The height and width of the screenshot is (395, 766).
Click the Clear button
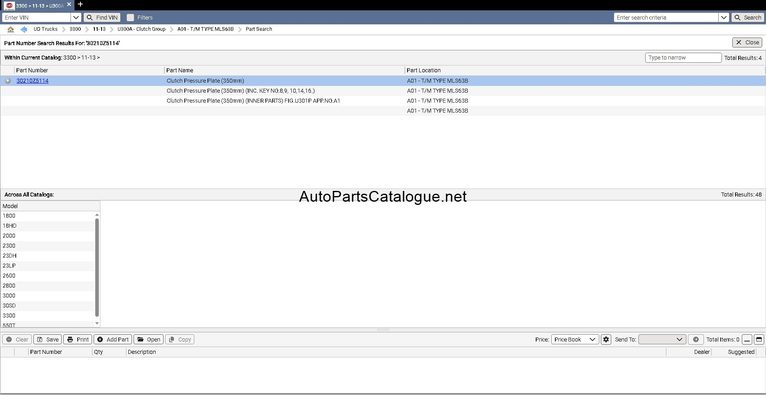[18, 339]
